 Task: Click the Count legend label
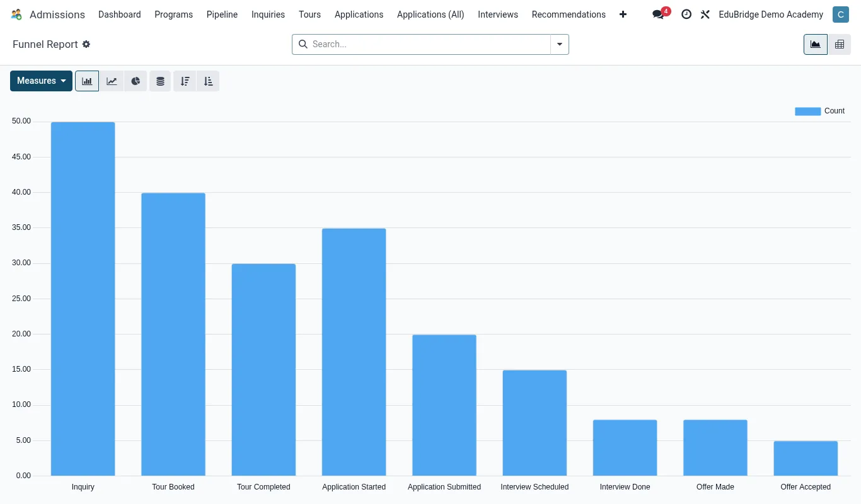(835, 111)
